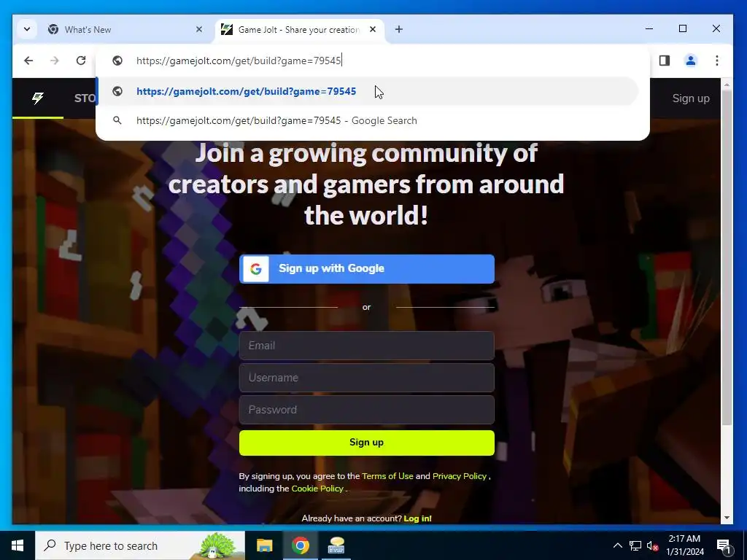Go back to the previous page

[28, 61]
